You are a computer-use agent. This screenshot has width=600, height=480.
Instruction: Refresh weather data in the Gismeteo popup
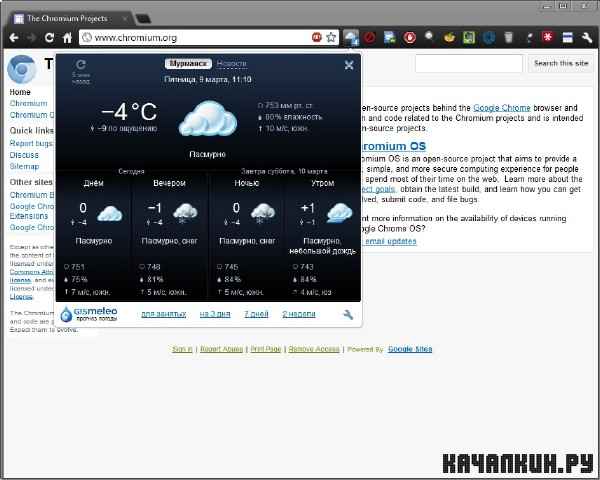tap(81, 64)
